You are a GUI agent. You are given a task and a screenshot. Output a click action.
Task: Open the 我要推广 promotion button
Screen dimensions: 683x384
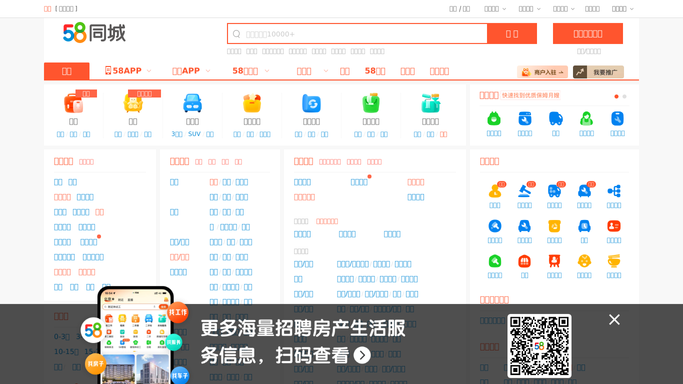[598, 72]
